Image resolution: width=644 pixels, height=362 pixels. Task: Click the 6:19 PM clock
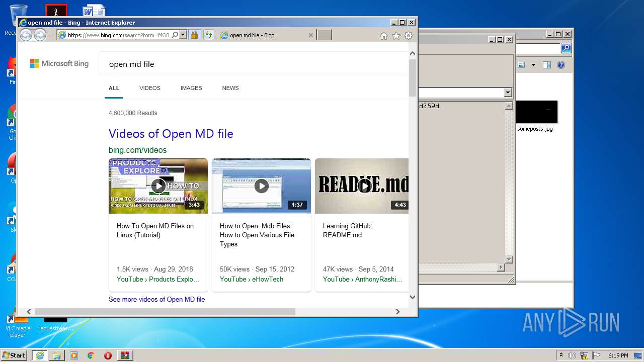click(x=618, y=355)
